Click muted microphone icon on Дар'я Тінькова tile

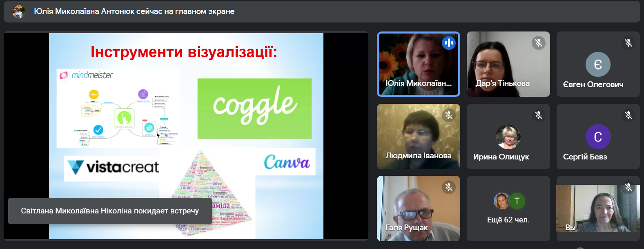tap(539, 43)
